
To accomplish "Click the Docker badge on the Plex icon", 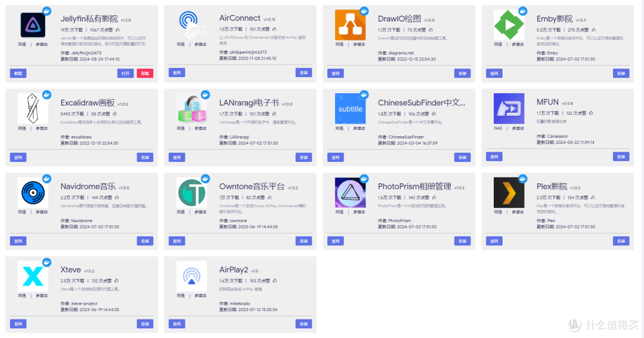I will (523, 179).
